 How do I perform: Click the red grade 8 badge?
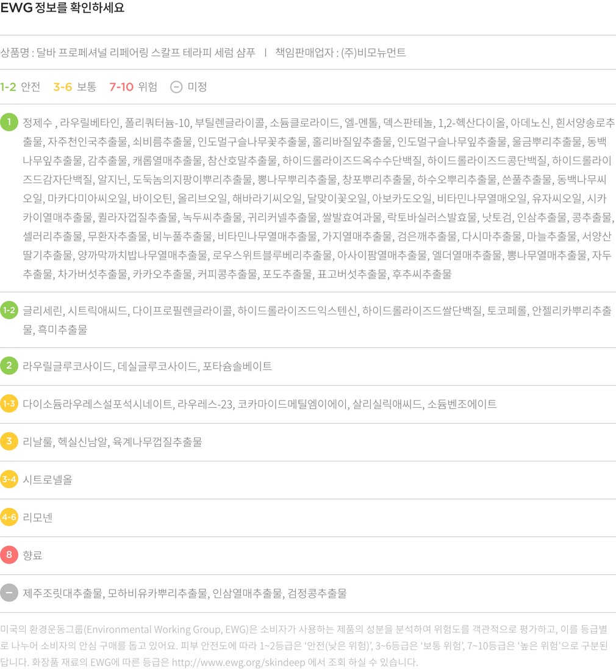point(9,555)
